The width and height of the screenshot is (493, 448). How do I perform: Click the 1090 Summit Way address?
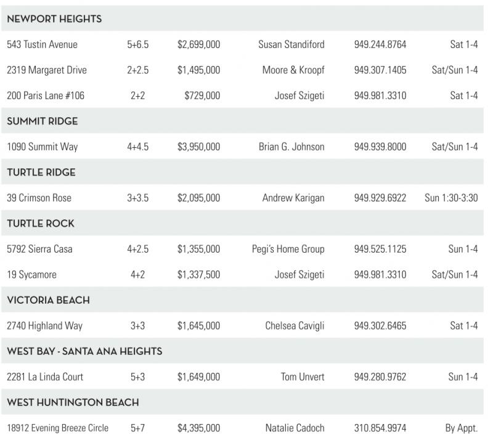tap(42, 147)
